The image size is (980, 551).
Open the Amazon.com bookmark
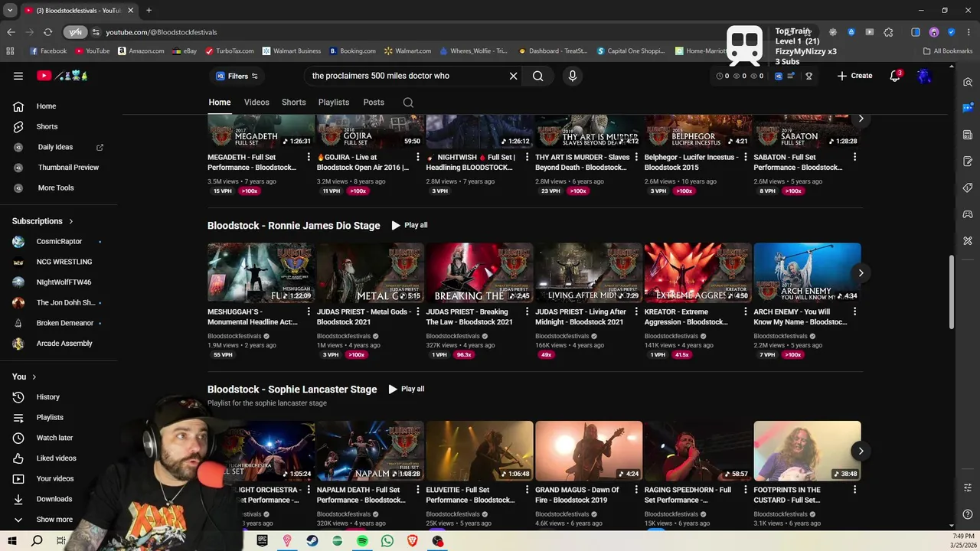(141, 51)
